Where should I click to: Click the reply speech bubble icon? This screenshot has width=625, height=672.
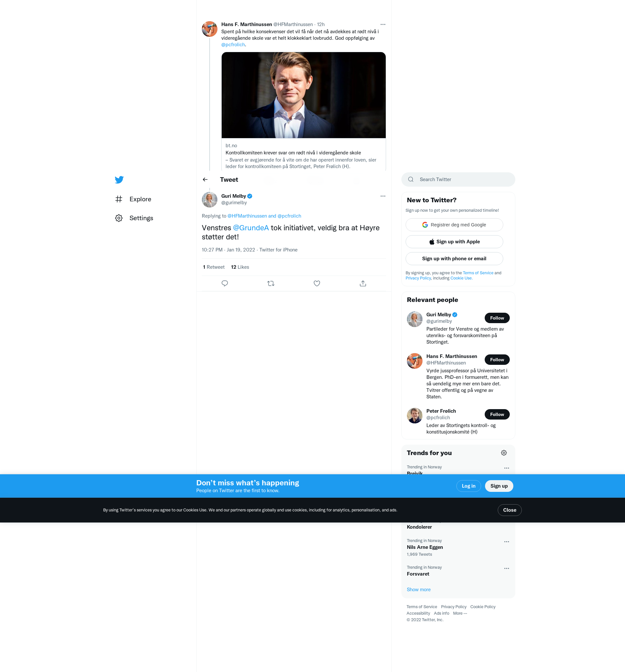click(x=225, y=283)
